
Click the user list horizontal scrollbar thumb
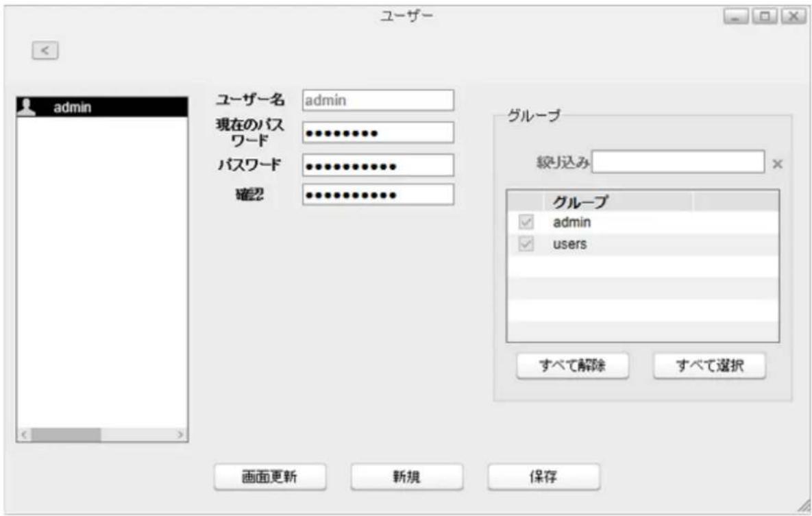tap(66, 434)
